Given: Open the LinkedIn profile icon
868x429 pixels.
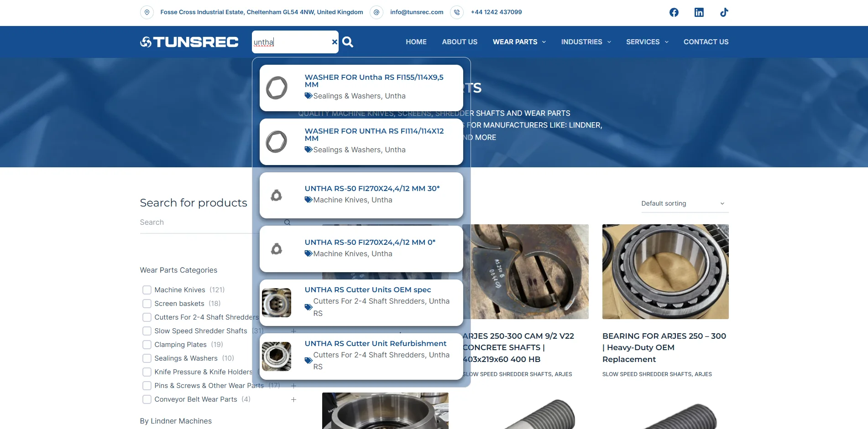Looking at the screenshot, I should point(699,12).
